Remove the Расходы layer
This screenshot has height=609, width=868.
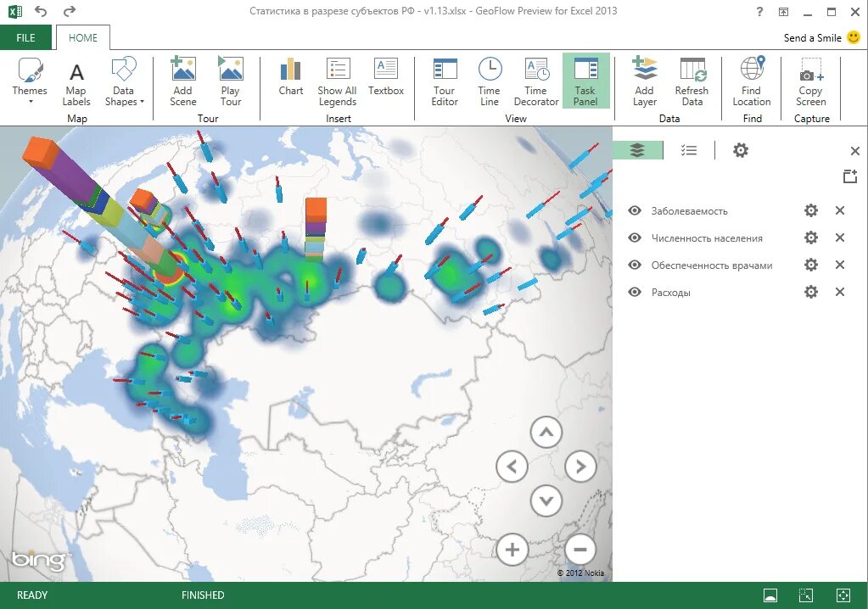point(840,292)
